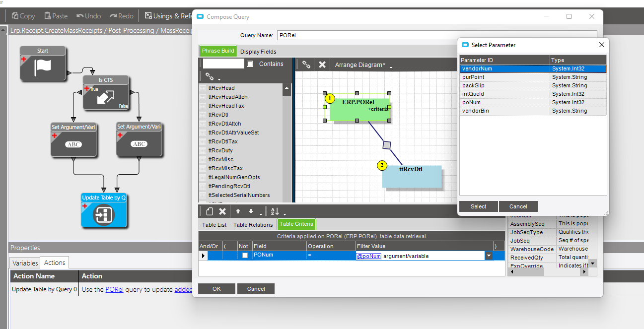Image resolution: width=644 pixels, height=329 pixels.
Task: Select the Start flag node
Action: (43, 64)
